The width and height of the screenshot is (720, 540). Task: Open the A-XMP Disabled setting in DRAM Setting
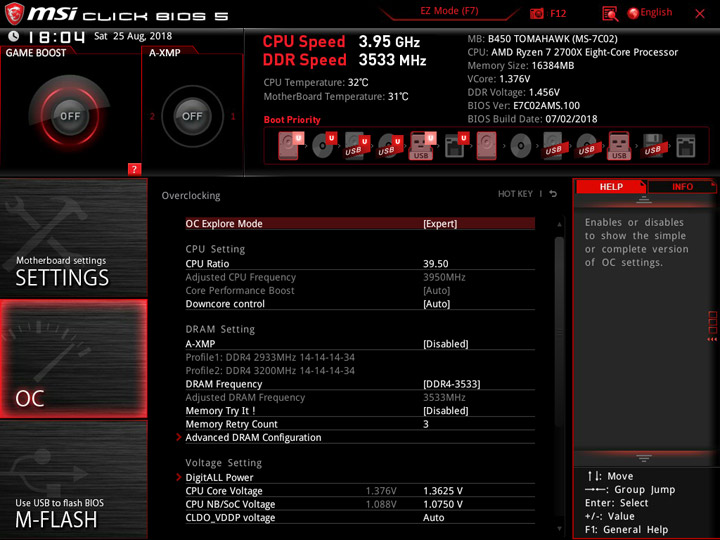(x=445, y=344)
